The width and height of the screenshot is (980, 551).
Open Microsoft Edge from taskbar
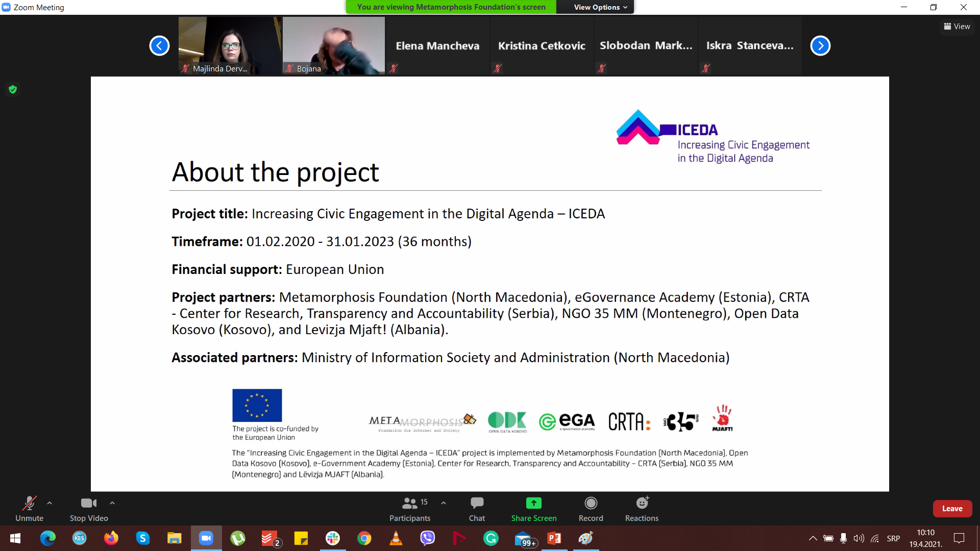click(48, 538)
